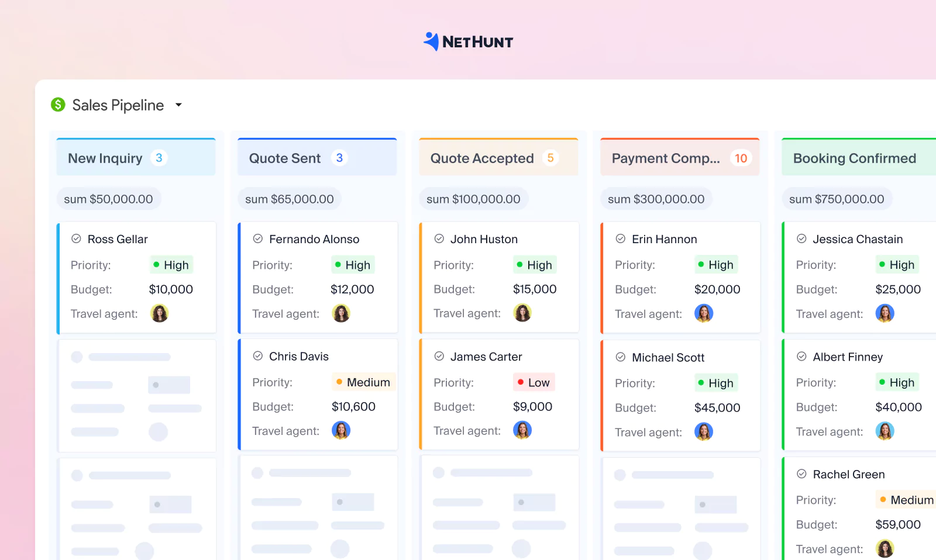Click the checkmark icon on Jessica Chastain's card
The width and height of the screenshot is (936, 560).
click(803, 238)
